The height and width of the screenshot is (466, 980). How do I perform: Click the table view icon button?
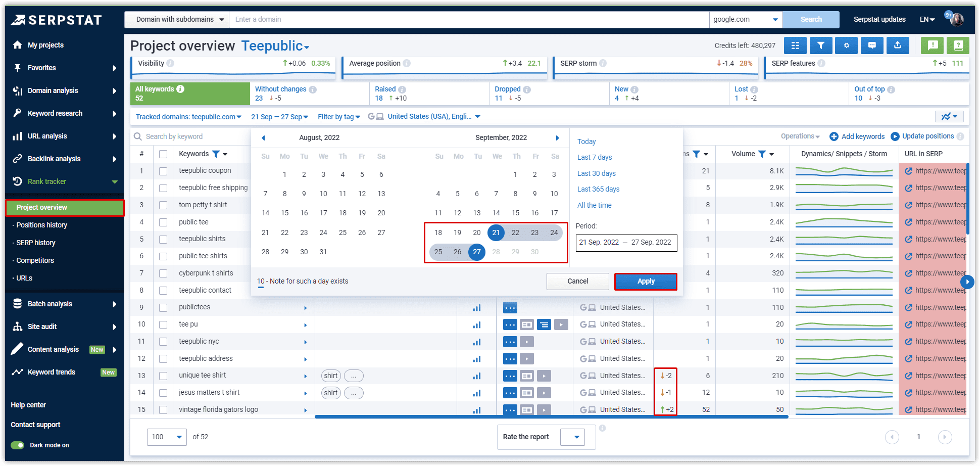[x=795, y=45]
